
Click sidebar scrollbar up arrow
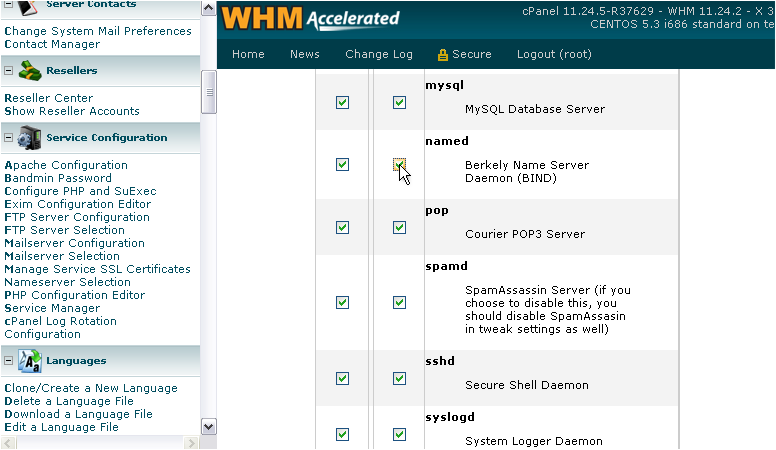(209, 8)
